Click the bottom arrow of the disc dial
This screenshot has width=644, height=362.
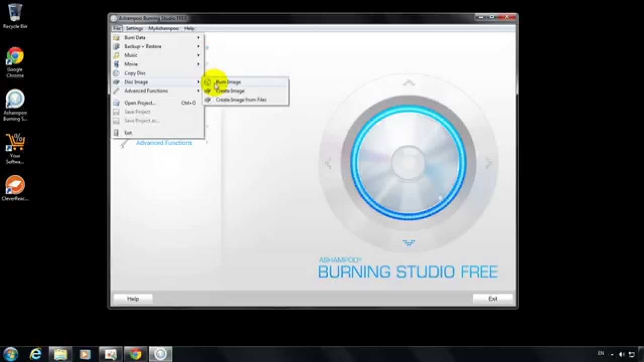(x=409, y=243)
